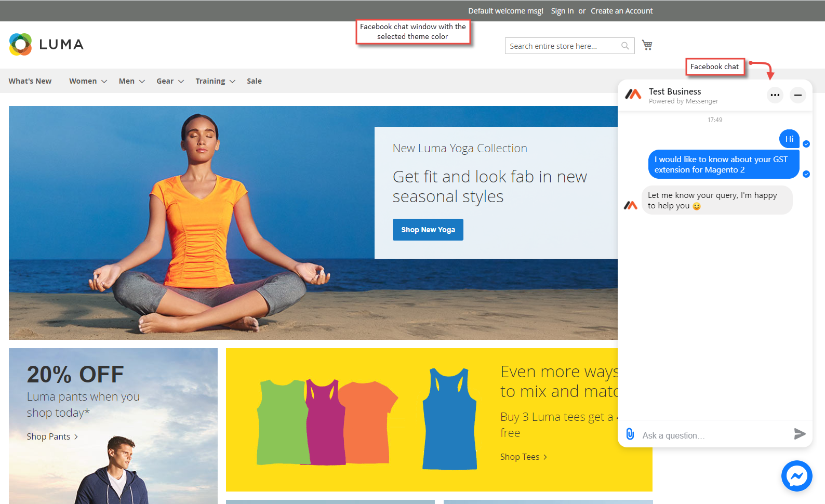
Task: Send the chat message arrow
Action: [800, 434]
